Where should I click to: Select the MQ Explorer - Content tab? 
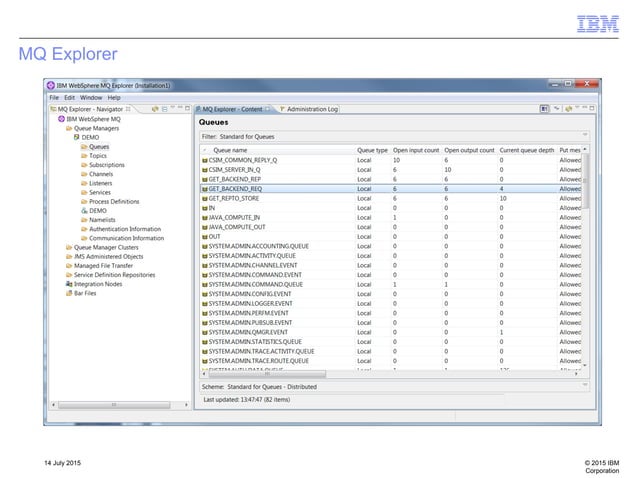[232, 109]
